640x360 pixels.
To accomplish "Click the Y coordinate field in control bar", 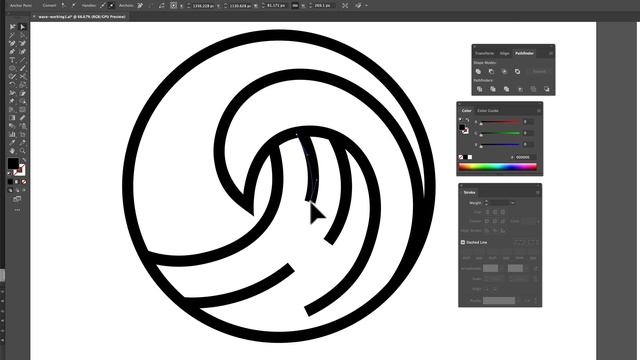I will pyautogui.click(x=240, y=6).
